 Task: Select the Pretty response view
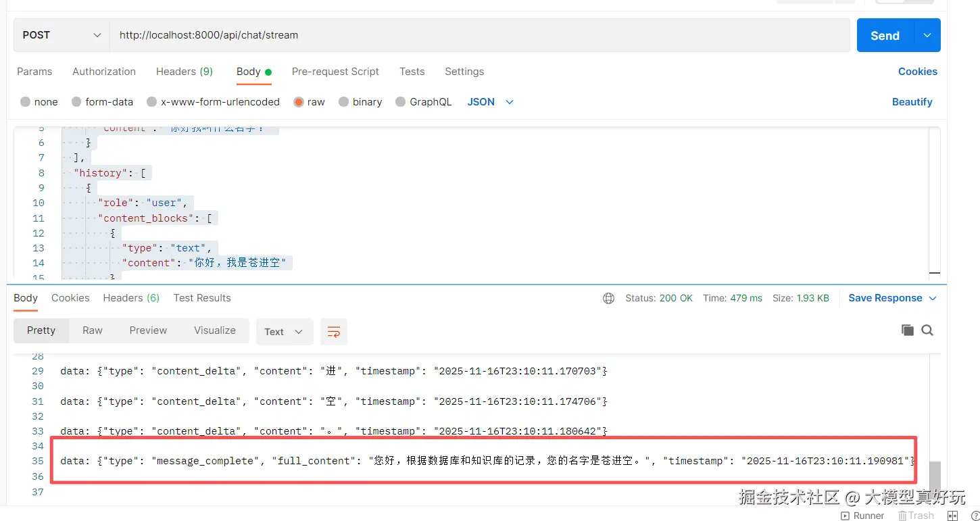point(41,330)
